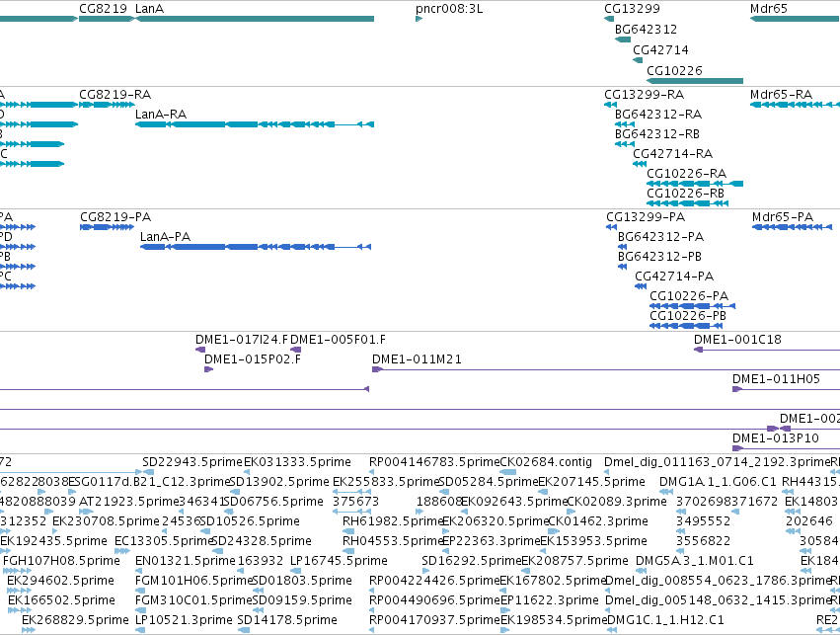Click the CG42714-RA transcript label

tap(672, 154)
